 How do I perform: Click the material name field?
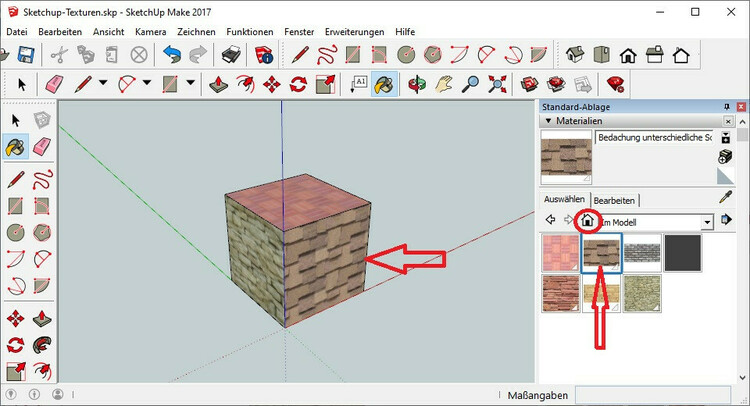654,137
